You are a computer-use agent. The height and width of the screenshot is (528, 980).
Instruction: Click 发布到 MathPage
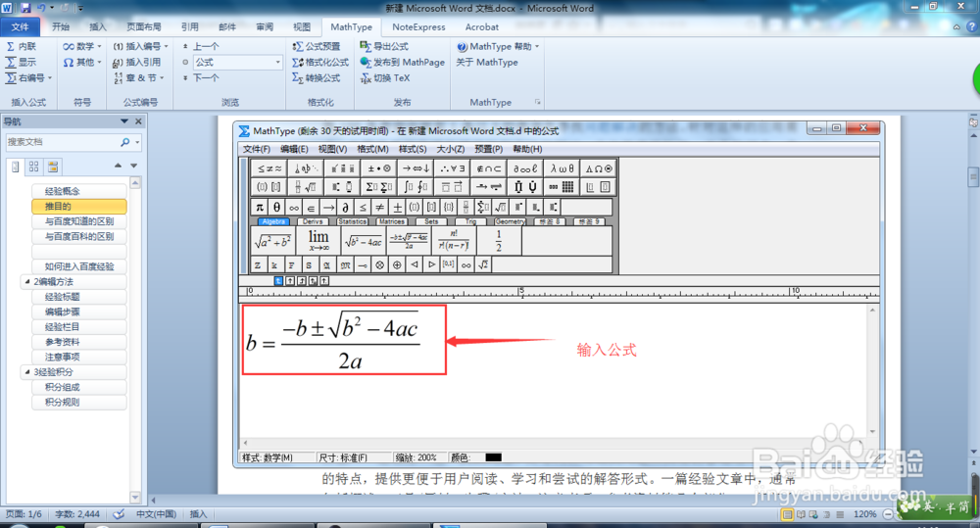point(403,62)
